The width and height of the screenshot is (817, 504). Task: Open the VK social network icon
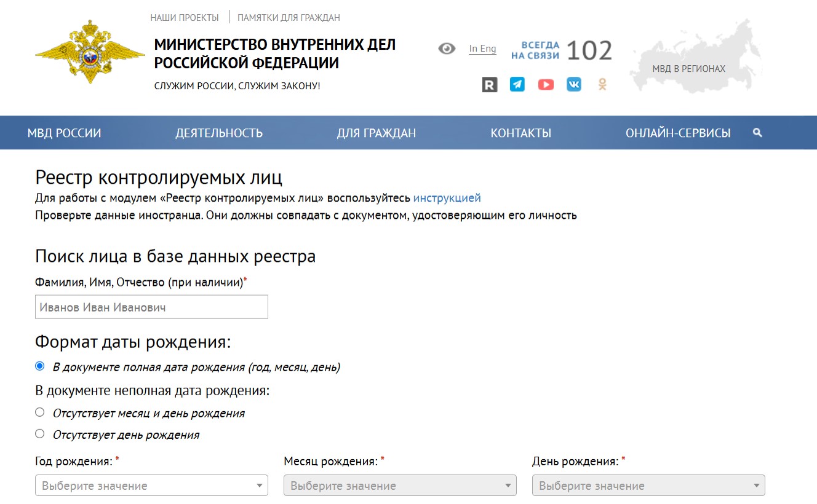(574, 85)
